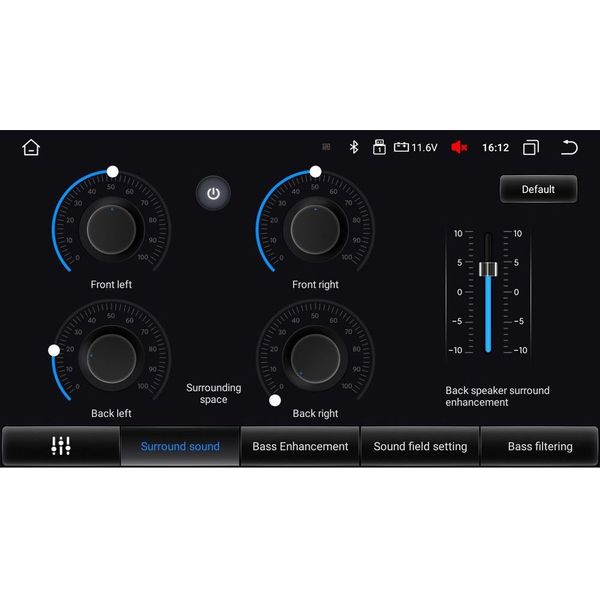Click the Front right volume knob

(x=315, y=229)
